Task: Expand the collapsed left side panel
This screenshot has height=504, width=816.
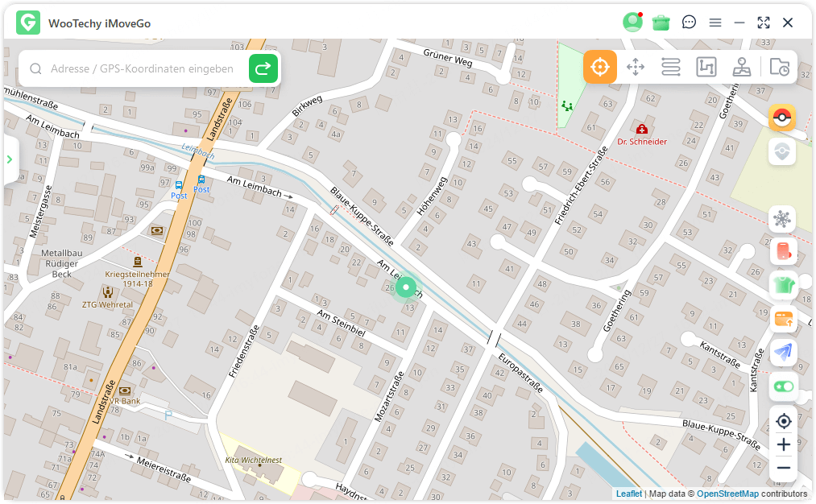Action: tap(10, 159)
